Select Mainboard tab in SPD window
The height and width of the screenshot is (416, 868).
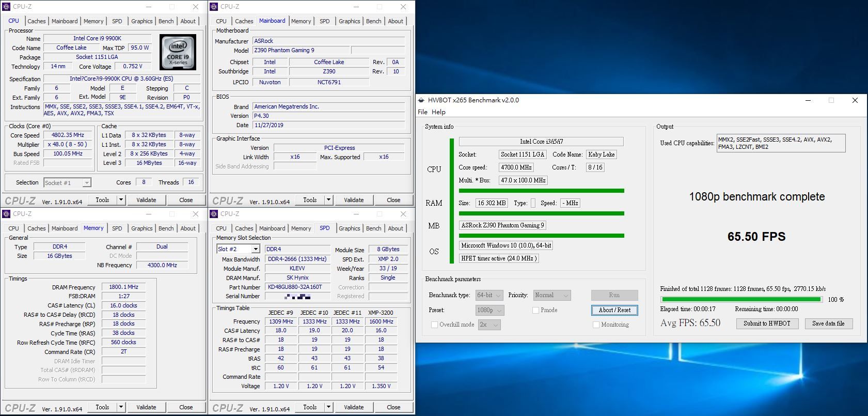coord(272,228)
